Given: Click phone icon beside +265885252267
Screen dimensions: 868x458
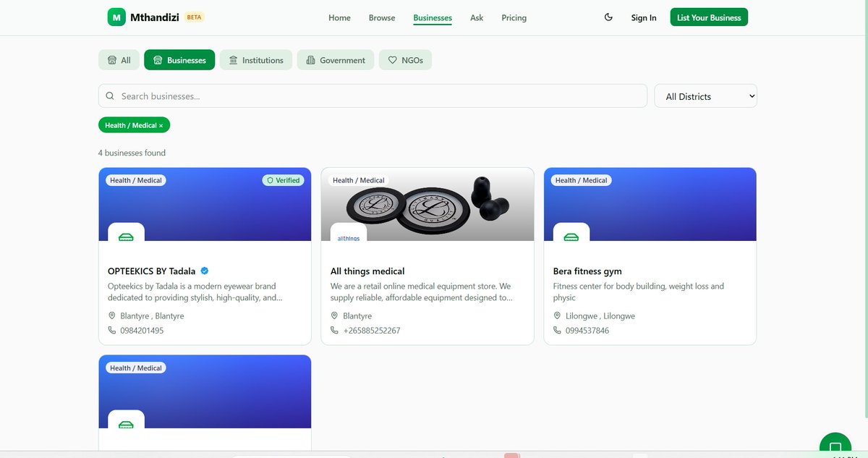Looking at the screenshot, I should 335,331.
